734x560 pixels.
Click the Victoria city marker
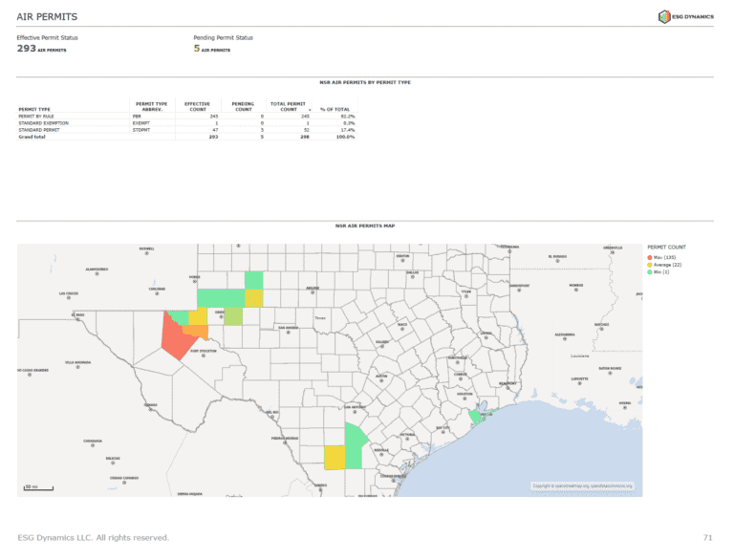coord(407,440)
